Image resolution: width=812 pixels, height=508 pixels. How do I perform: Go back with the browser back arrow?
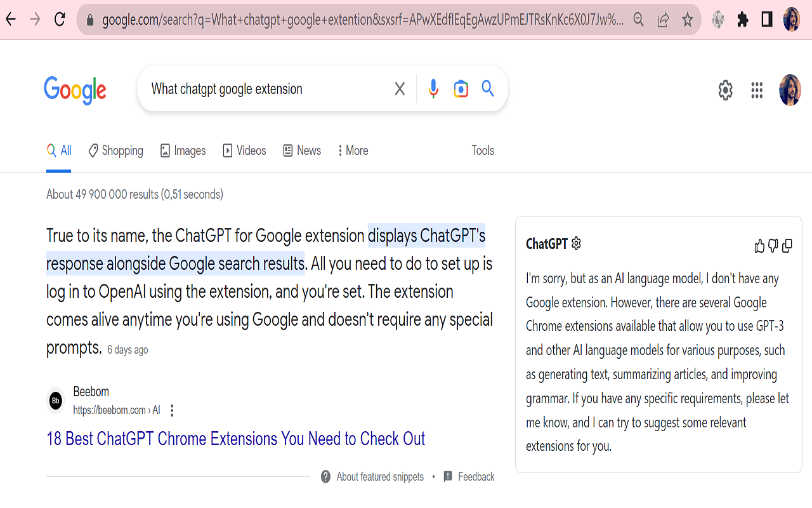[11, 20]
